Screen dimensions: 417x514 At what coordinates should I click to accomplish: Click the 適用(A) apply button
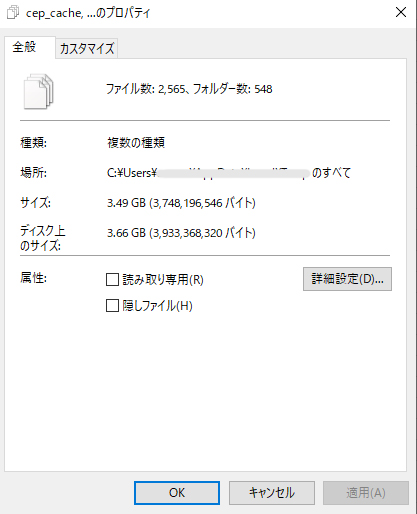(366, 493)
